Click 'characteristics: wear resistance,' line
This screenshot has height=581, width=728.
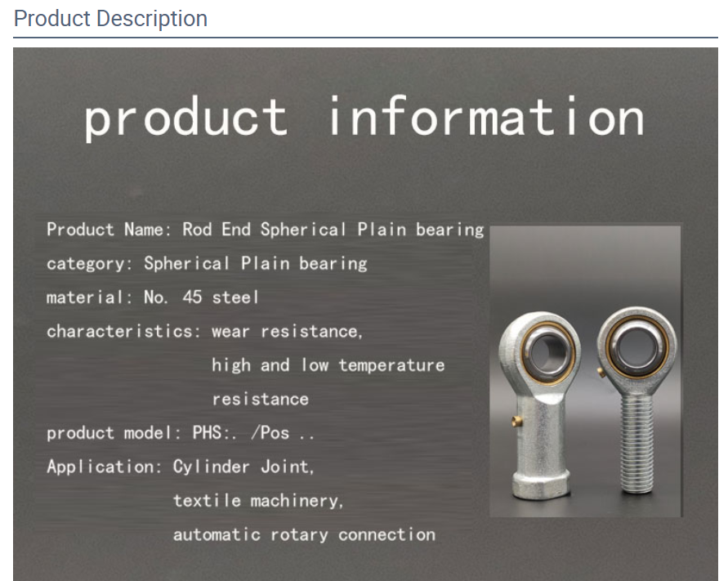[204, 332]
